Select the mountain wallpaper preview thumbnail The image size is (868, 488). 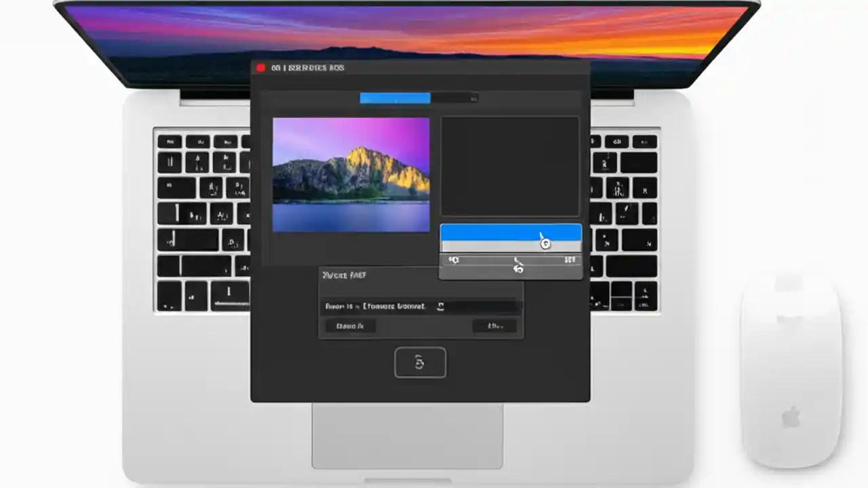pos(351,175)
